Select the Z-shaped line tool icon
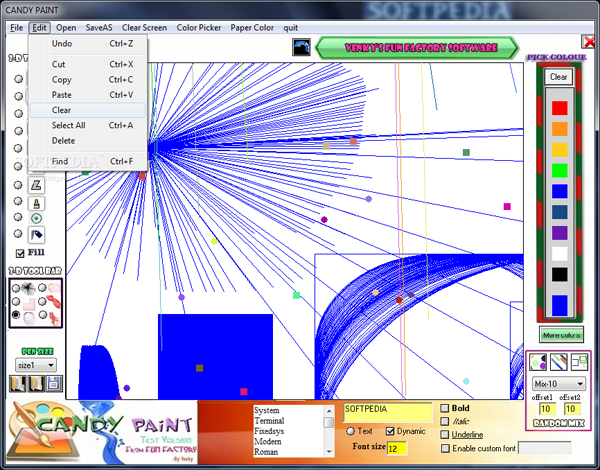The height and width of the screenshot is (470, 600). click(36, 186)
